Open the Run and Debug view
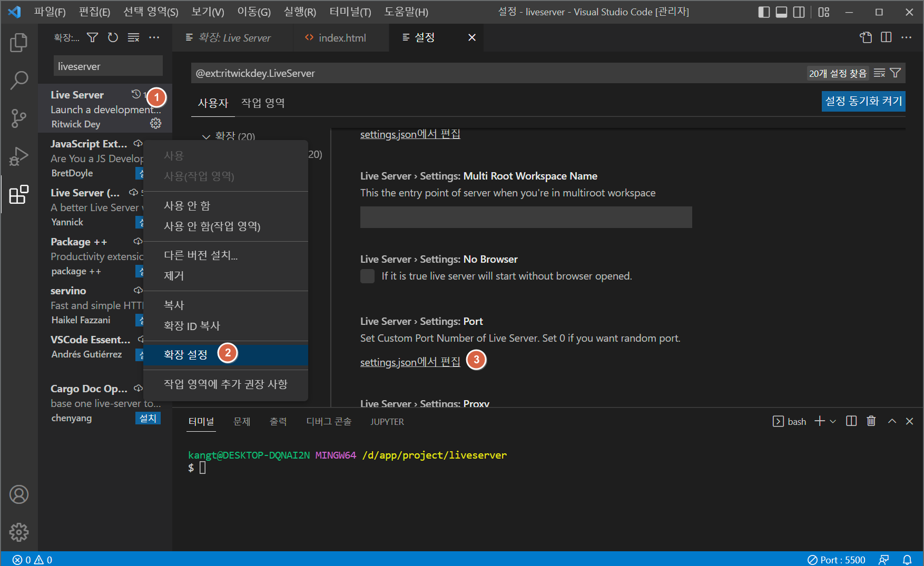Viewport: 924px width, 566px height. pos(19,156)
